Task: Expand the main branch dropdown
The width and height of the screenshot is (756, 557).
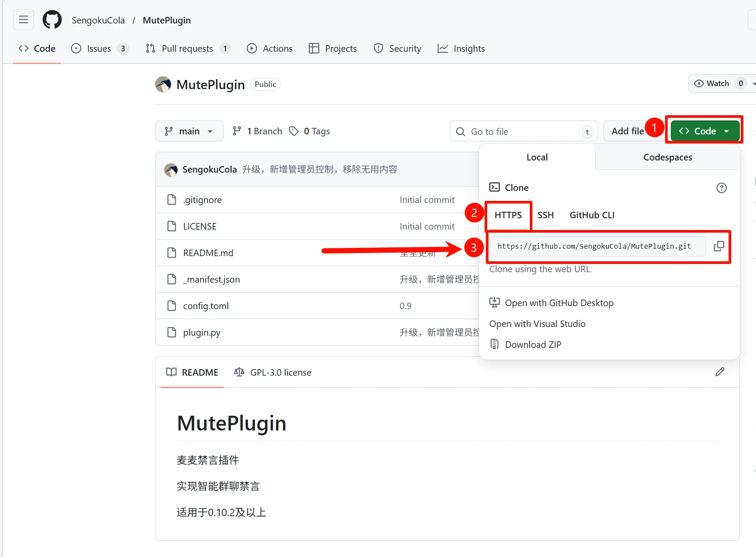Action: coord(189,131)
